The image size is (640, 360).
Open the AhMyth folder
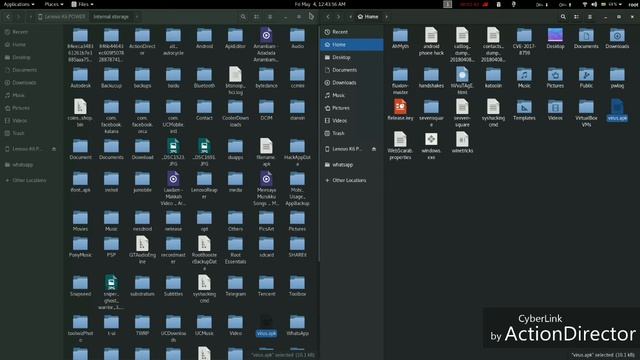point(400,39)
